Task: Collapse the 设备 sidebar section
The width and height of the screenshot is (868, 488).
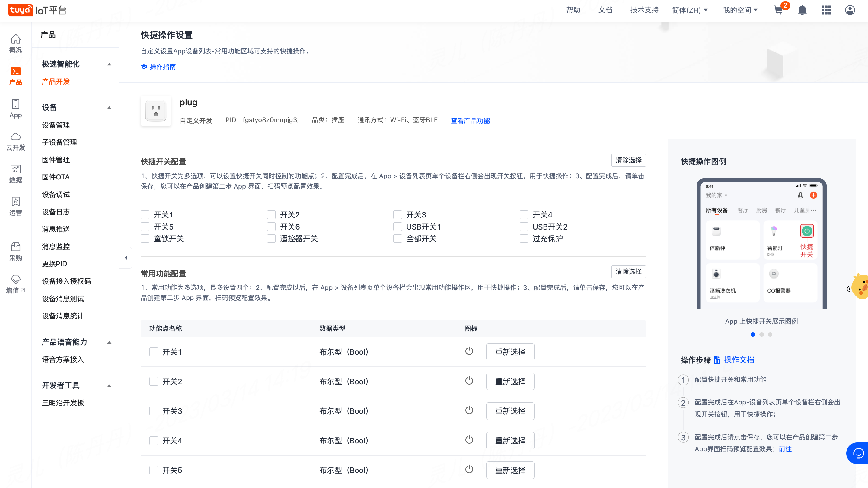Action: tap(109, 108)
